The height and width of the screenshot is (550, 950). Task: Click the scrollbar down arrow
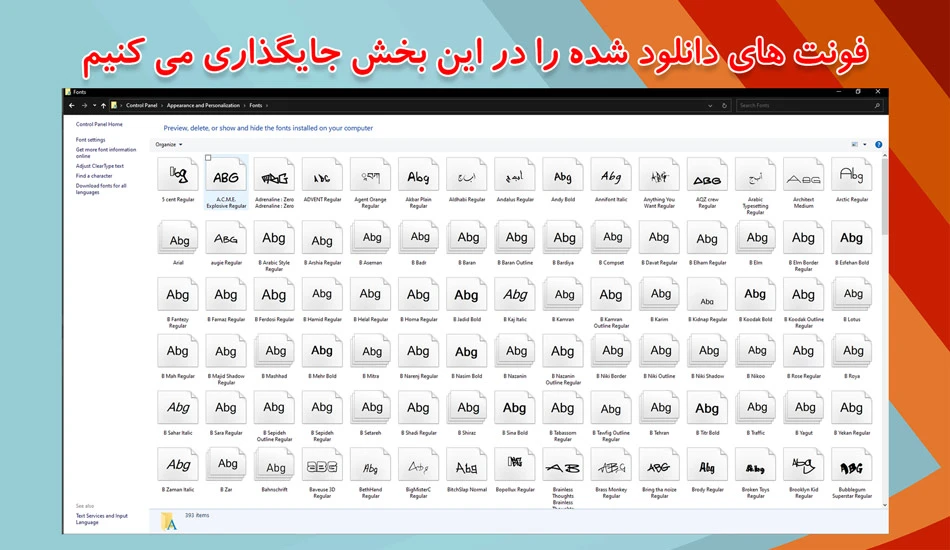pyautogui.click(x=885, y=505)
